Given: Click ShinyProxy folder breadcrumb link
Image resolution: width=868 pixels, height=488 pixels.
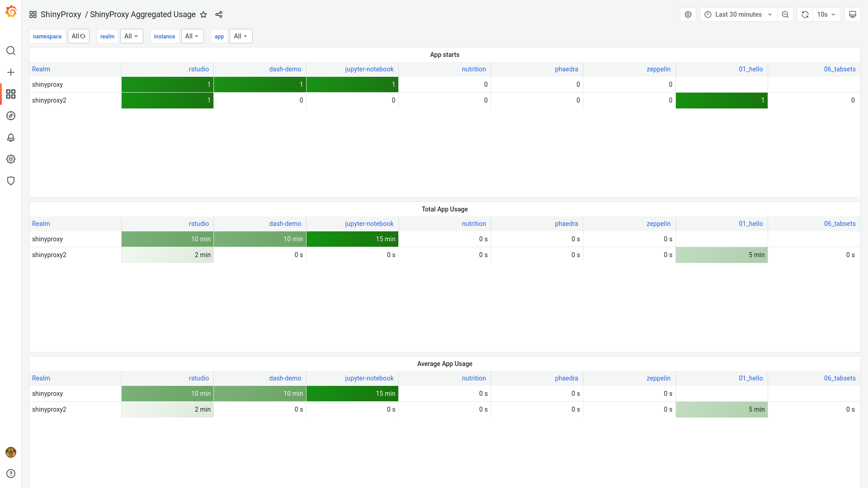Looking at the screenshot, I should click(x=61, y=14).
